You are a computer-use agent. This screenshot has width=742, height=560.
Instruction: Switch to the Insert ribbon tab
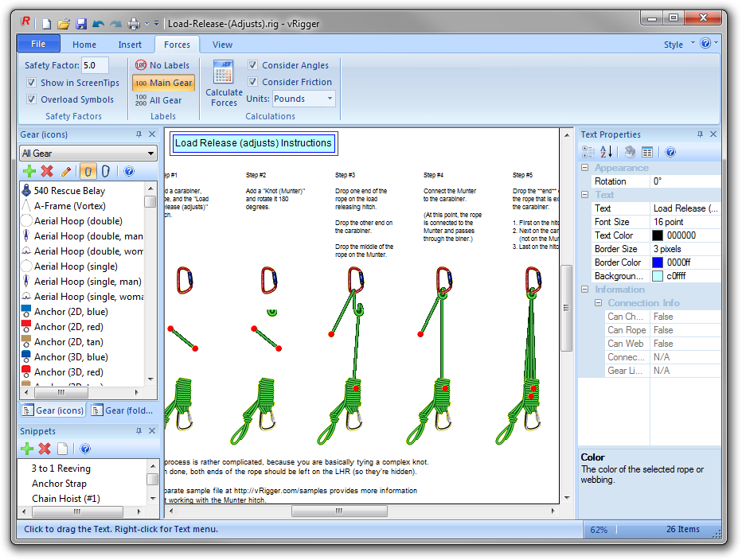pyautogui.click(x=130, y=45)
